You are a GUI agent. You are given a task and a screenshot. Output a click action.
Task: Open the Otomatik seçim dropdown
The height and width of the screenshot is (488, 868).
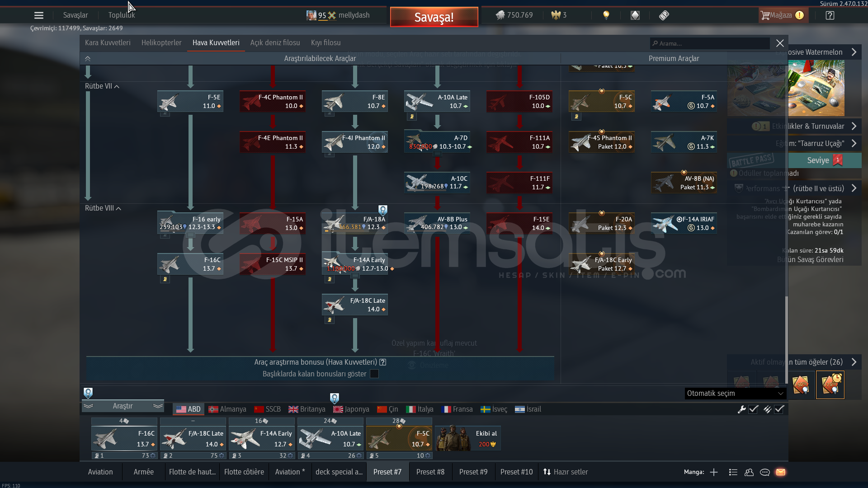(x=735, y=393)
